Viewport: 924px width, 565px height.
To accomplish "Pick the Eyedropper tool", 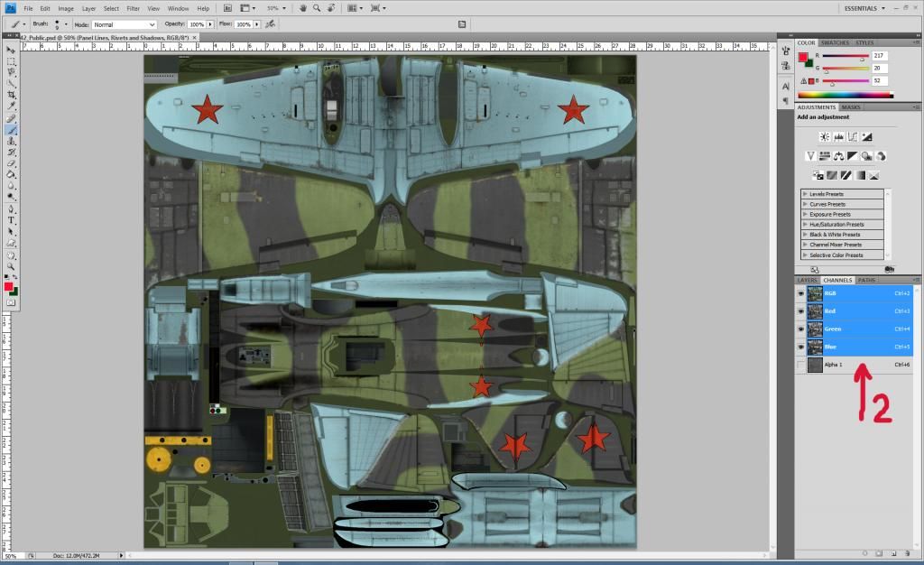I will [12, 107].
